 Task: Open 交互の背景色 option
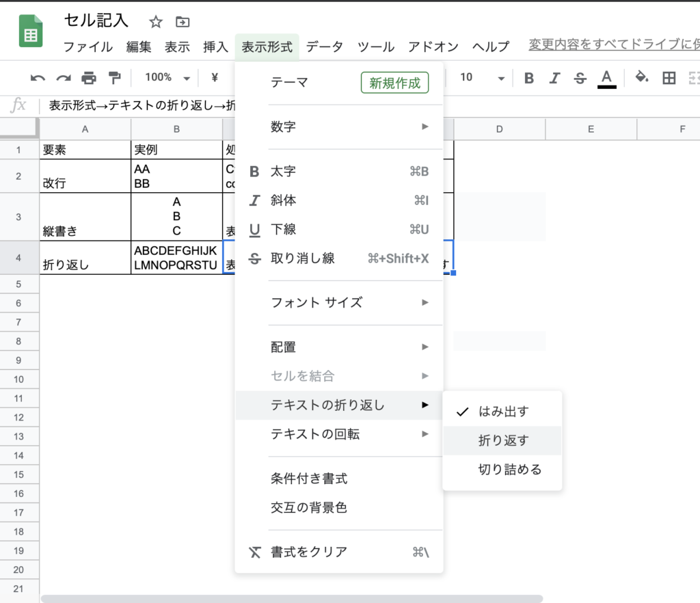[339, 507]
